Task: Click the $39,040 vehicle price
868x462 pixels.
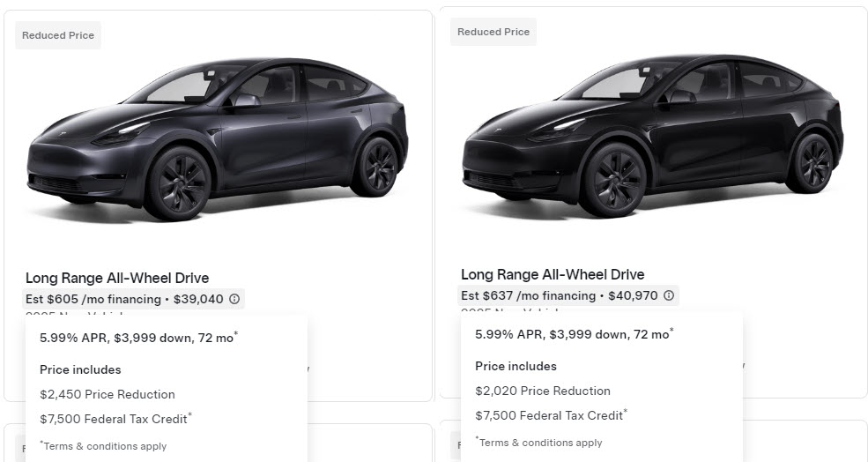Action: (198, 300)
